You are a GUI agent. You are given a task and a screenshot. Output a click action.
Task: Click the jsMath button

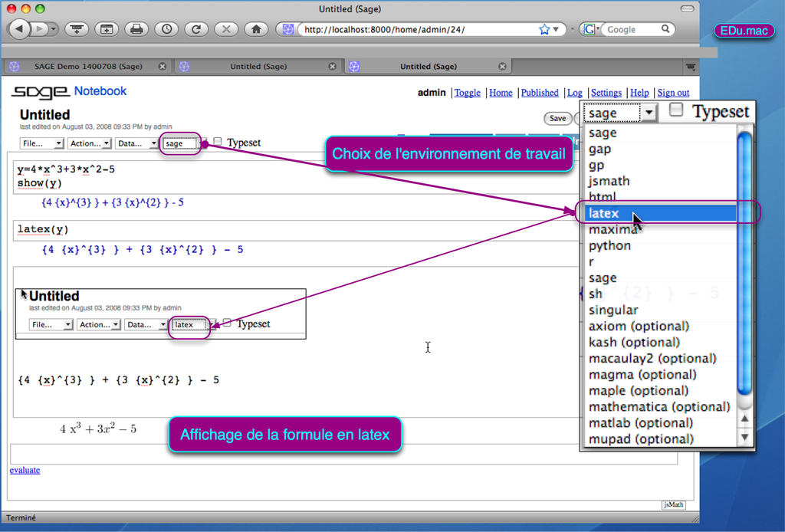(x=673, y=504)
